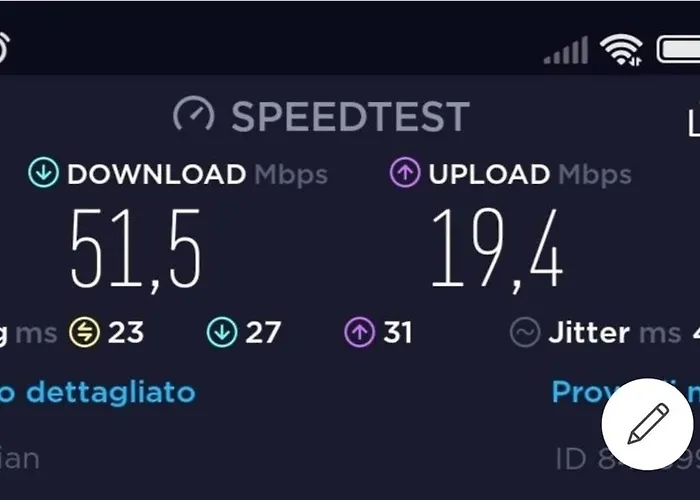This screenshot has width=700, height=500.
Task: Click the SPEEDTEST title text
Action: point(350,117)
